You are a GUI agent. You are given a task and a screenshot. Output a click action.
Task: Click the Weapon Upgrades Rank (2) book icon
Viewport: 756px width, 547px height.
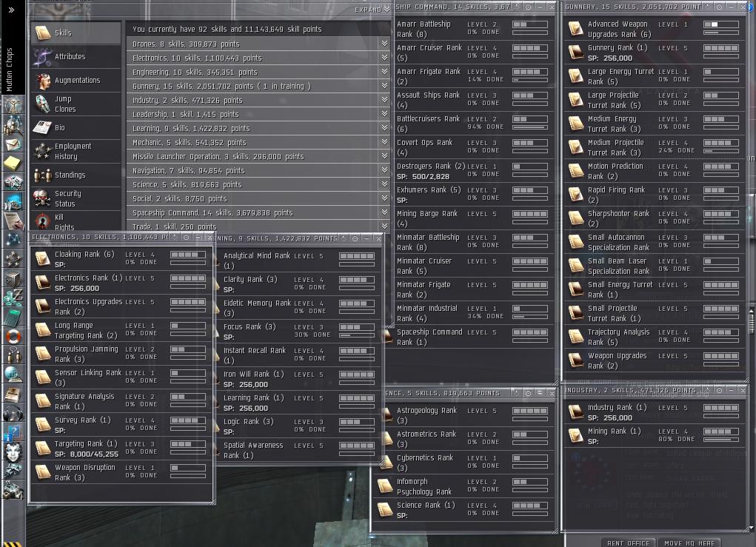pos(575,360)
